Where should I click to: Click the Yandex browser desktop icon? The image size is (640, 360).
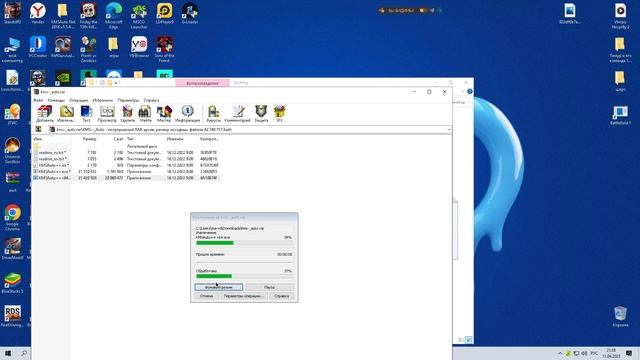(38, 13)
